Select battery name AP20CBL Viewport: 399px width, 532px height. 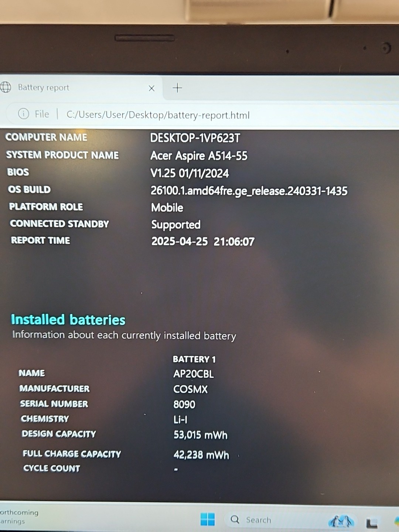194,374
